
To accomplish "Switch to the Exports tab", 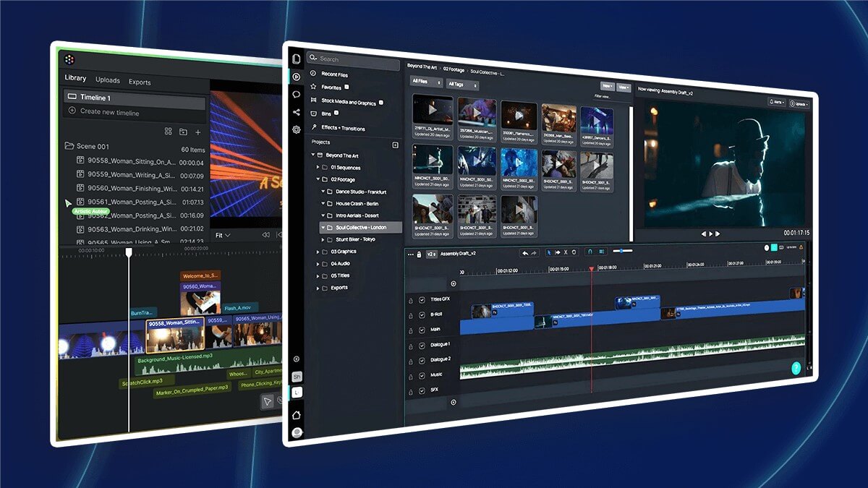I will point(140,82).
